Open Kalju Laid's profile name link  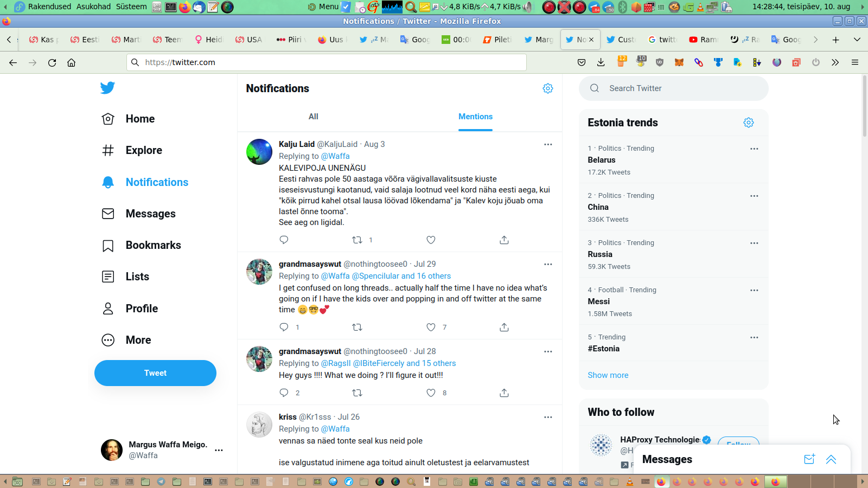[x=297, y=144]
